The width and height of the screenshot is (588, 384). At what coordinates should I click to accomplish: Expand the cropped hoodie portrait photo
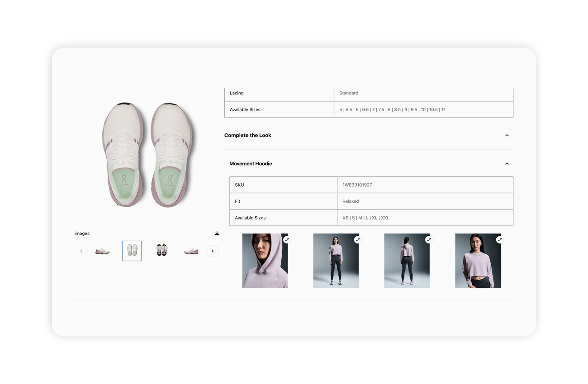499,239
